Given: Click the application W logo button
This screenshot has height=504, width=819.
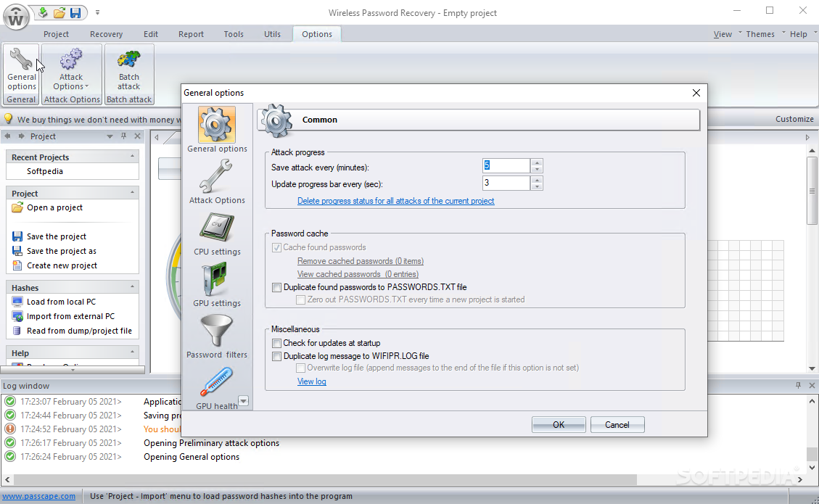Looking at the screenshot, I should pyautogui.click(x=16, y=17).
